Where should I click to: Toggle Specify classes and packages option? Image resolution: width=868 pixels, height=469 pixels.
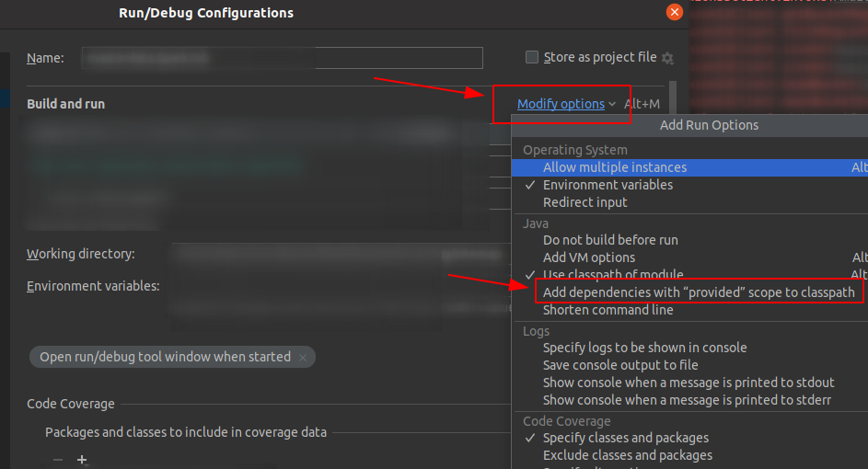coord(626,438)
